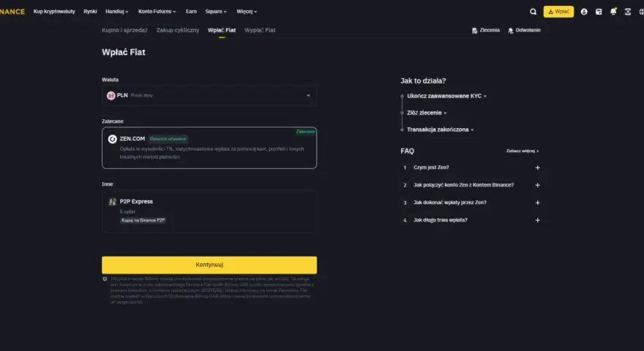
Task: Open the PLN currency dropdown
Action: click(209, 96)
